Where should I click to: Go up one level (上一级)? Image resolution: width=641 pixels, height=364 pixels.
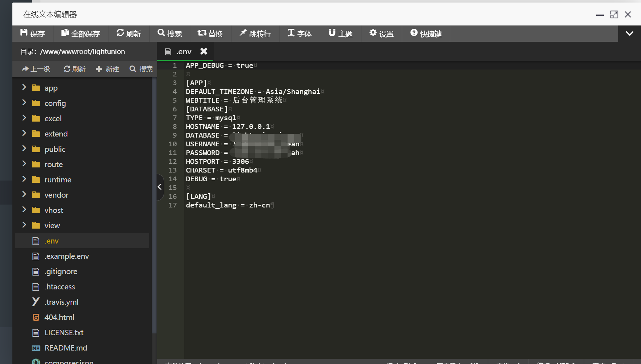click(x=36, y=69)
